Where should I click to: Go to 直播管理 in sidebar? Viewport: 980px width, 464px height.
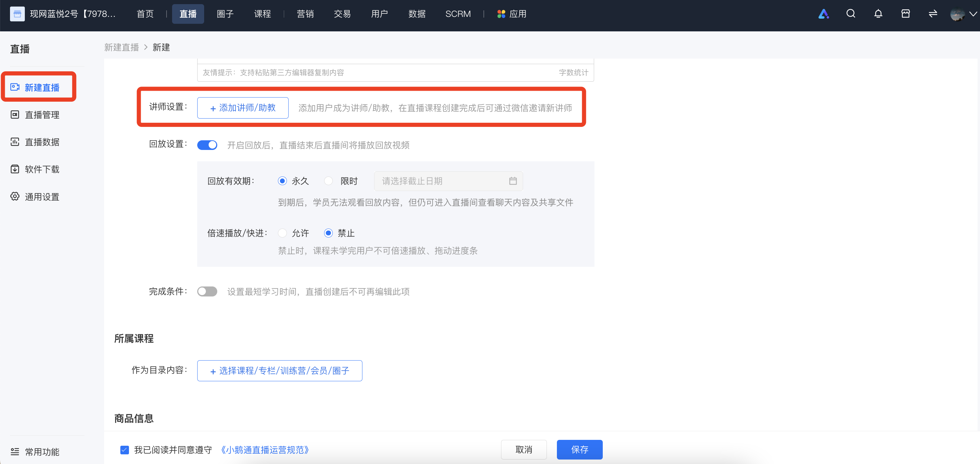pyautogui.click(x=42, y=114)
